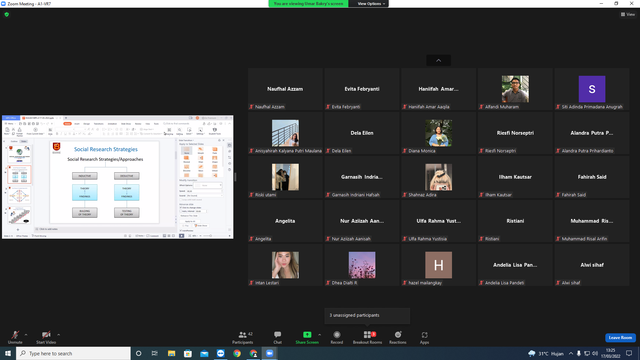
Task: Open the Chat panel
Action: pyautogui.click(x=278, y=337)
